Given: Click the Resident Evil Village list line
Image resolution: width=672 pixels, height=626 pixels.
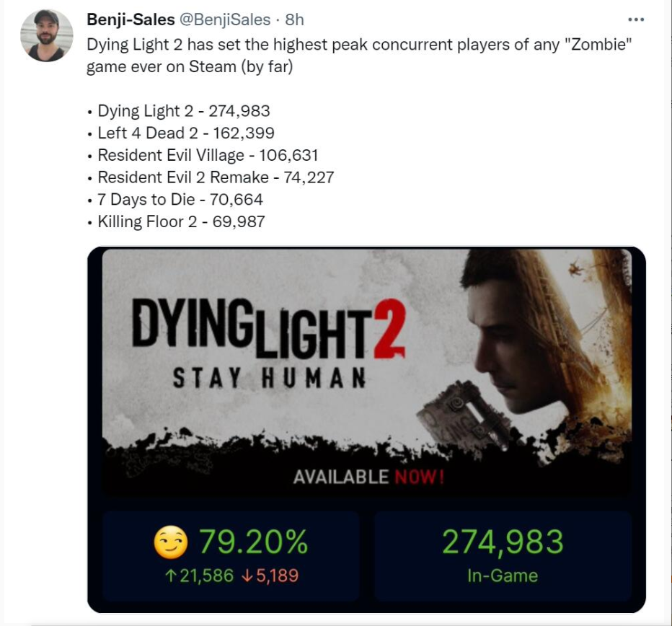Looking at the screenshot, I should pyautogui.click(x=208, y=155).
